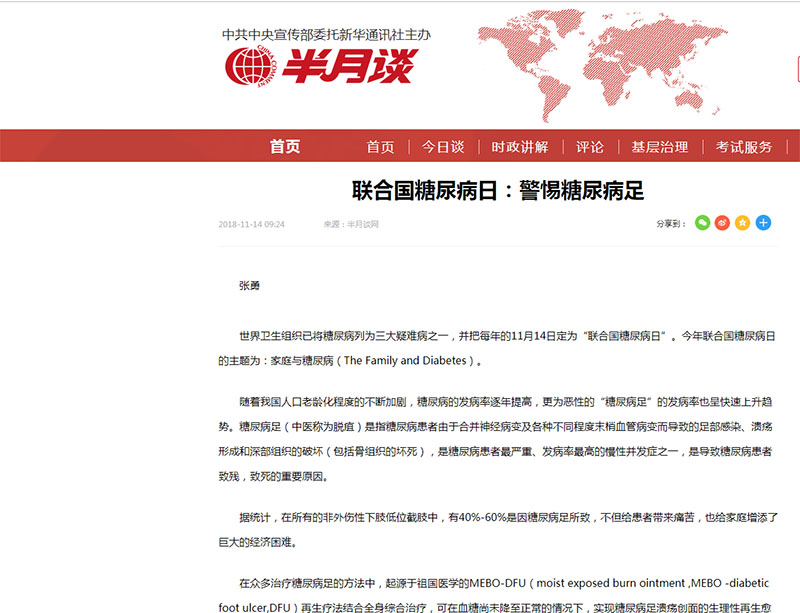
Task: Open the bold 首页 home tab
Action: (x=285, y=147)
